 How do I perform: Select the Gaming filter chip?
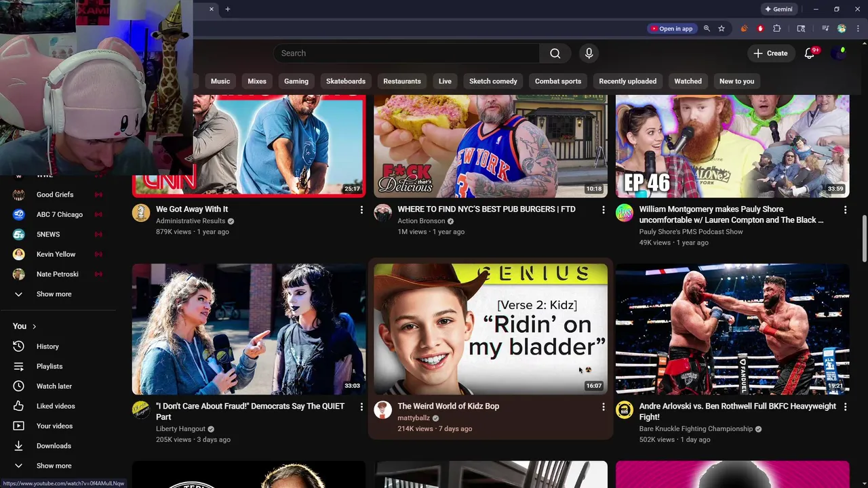[x=296, y=81]
